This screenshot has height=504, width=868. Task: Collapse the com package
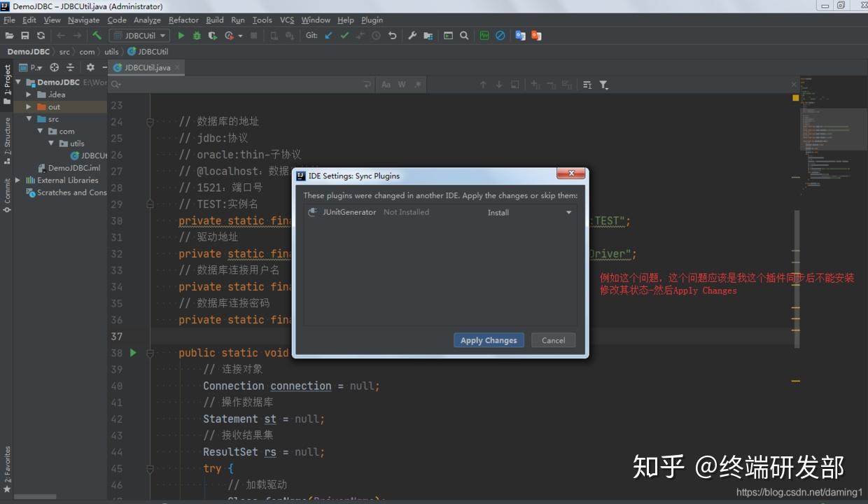pos(40,131)
